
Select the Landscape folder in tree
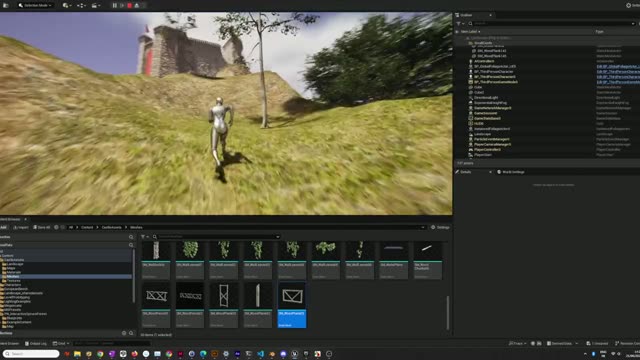[x=15, y=264]
